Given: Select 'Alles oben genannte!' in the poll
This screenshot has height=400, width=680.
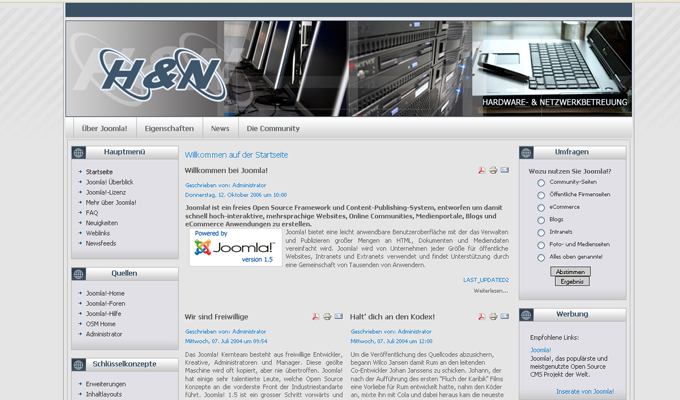Looking at the screenshot, I should [x=541, y=256].
